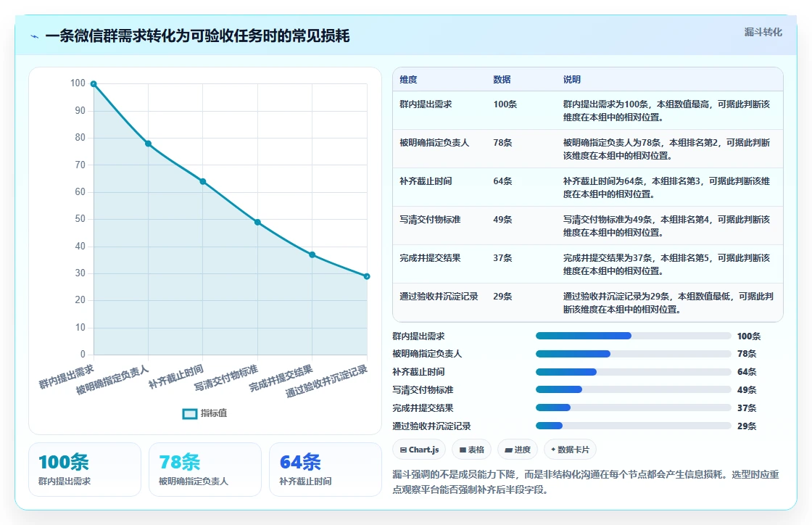This screenshot has height=525, width=812.
Task: Select the 数据卡片 chip
Action: 570,450
